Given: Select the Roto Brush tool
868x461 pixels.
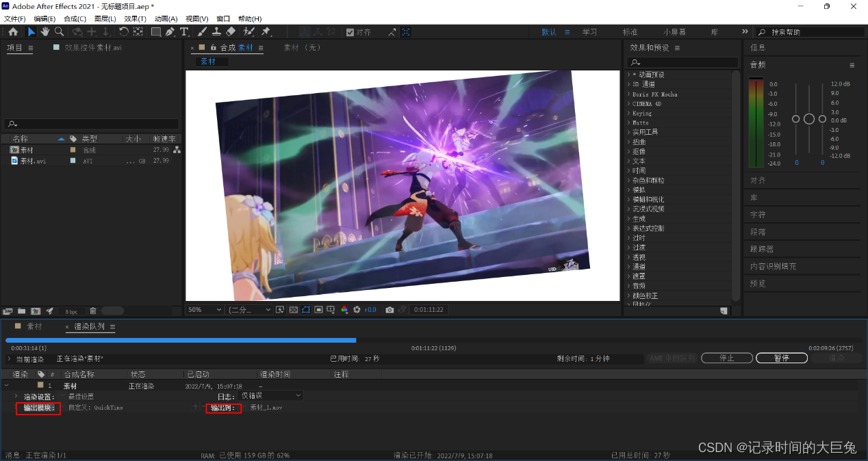Looking at the screenshot, I should [x=248, y=31].
